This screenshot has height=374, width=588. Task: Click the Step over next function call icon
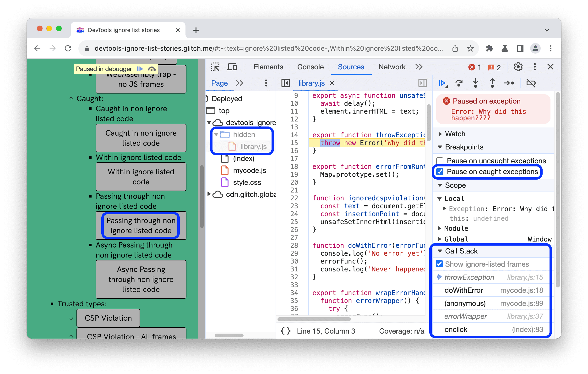coord(459,83)
